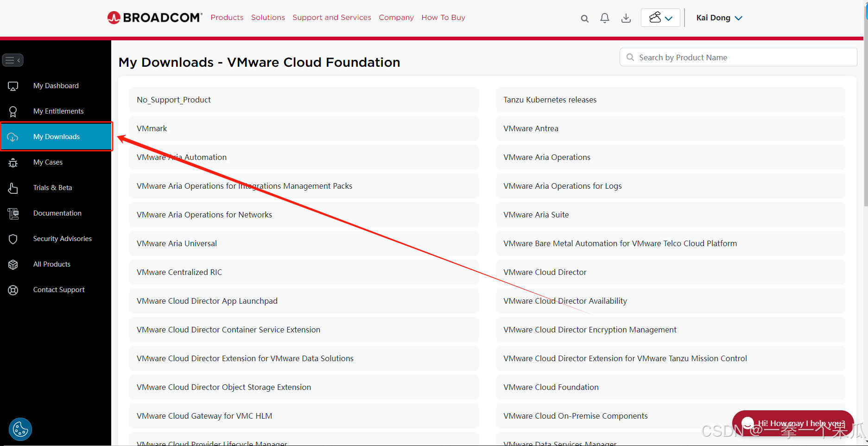The height and width of the screenshot is (446, 868).
Task: Open No_Support_Product downloads
Action: click(x=304, y=100)
